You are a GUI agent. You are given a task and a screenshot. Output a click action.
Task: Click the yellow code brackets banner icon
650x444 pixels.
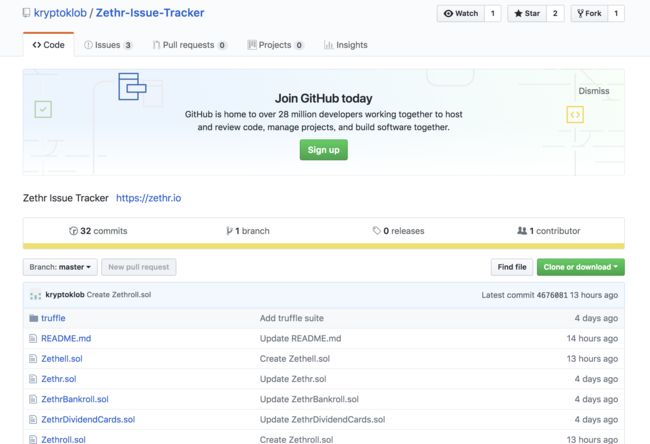[575, 115]
